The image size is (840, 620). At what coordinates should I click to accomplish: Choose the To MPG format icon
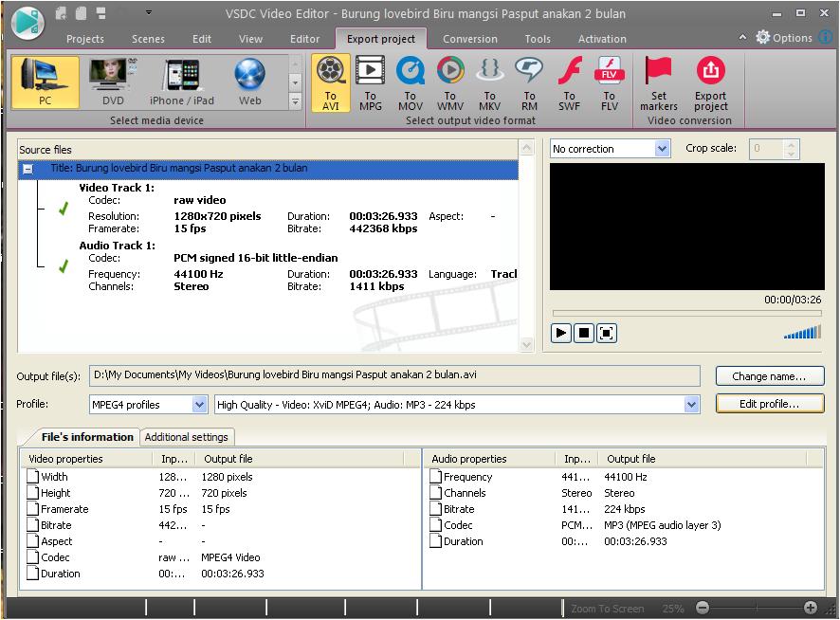point(371,82)
